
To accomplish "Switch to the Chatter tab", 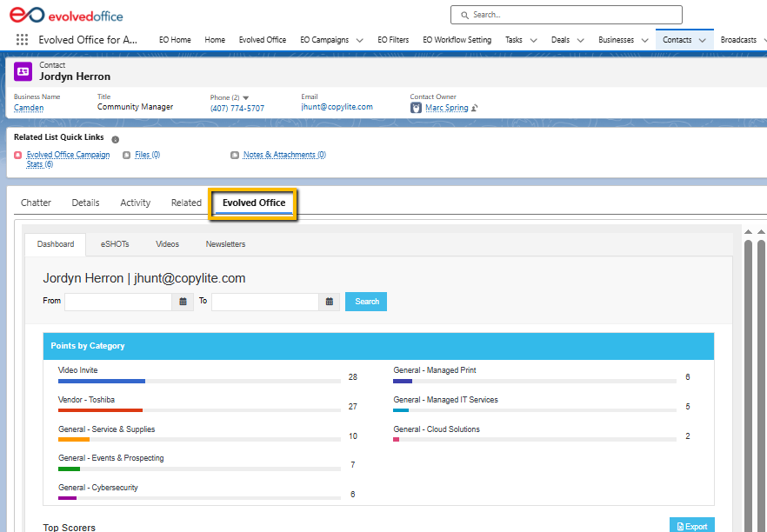I will coord(36,203).
